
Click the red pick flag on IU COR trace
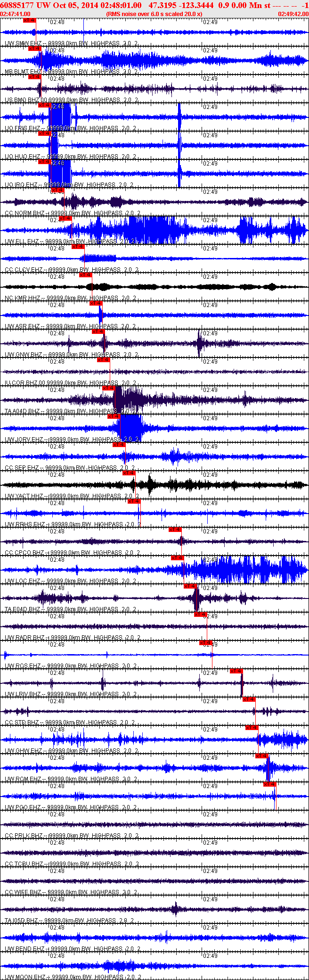point(103,360)
